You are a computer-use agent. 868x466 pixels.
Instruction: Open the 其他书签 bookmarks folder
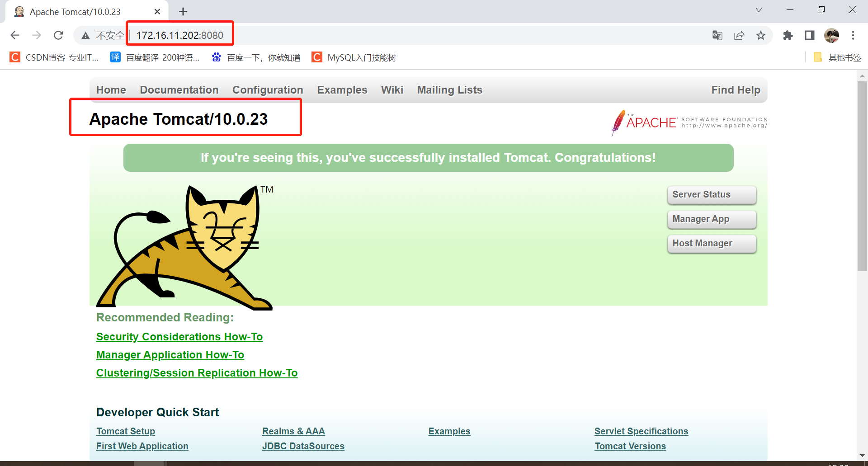click(836, 57)
